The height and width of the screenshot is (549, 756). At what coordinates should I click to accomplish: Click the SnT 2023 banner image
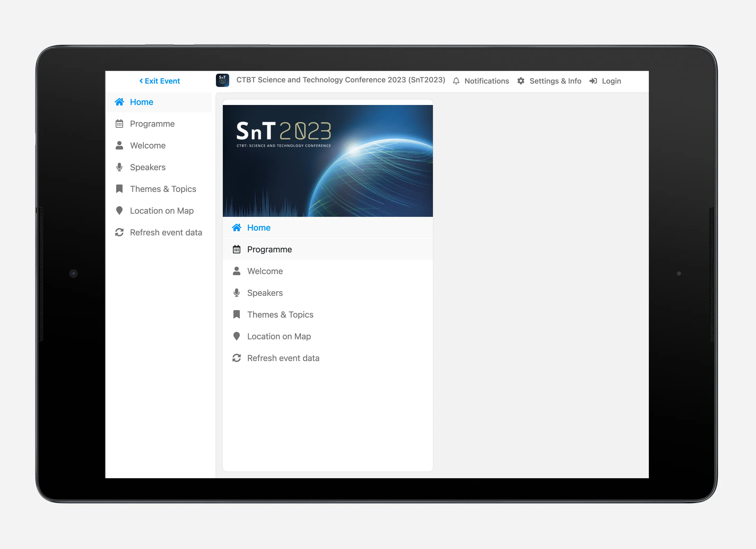pos(328,161)
